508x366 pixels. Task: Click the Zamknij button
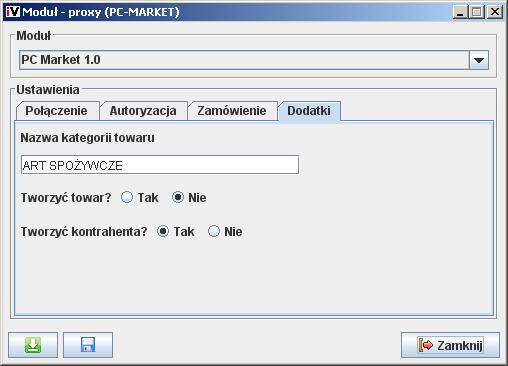pos(450,345)
